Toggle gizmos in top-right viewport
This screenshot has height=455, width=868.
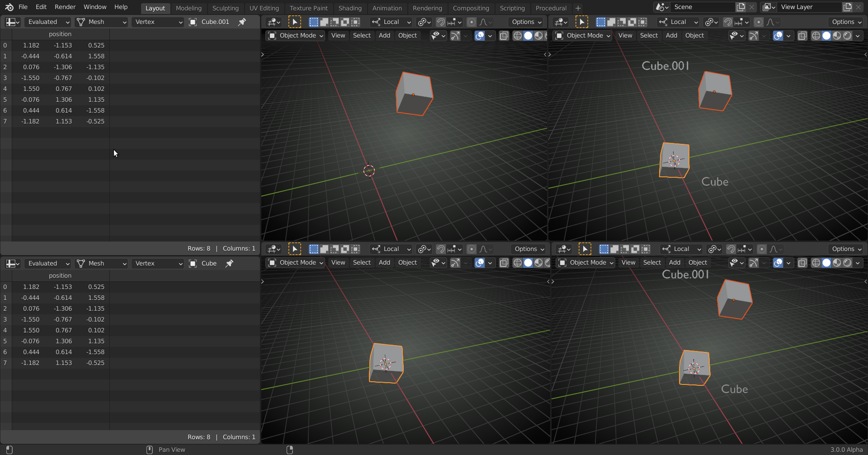point(754,36)
